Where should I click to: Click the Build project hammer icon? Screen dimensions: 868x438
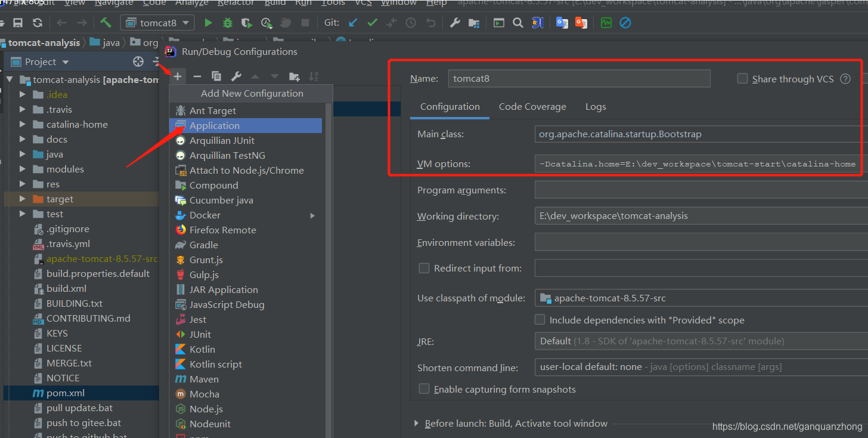coord(106,23)
